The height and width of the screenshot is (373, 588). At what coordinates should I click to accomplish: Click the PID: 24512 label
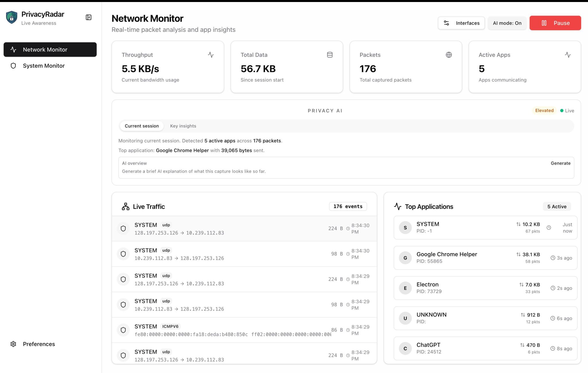click(x=429, y=352)
